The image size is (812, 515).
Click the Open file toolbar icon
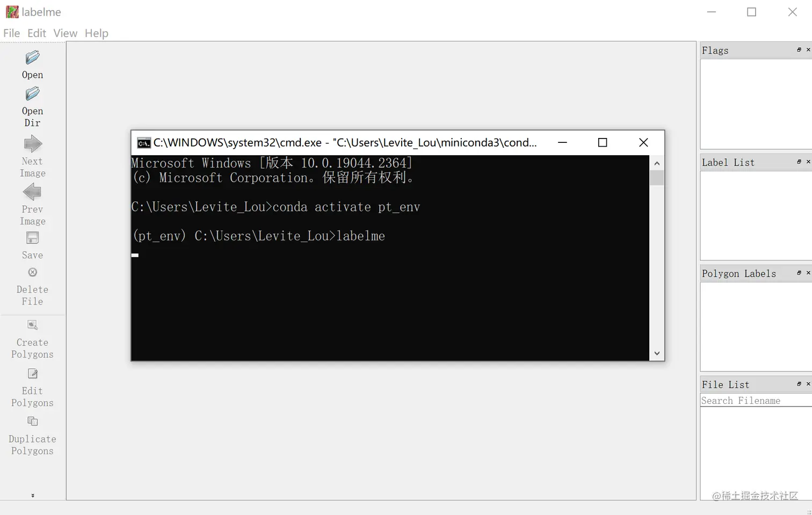(32, 57)
